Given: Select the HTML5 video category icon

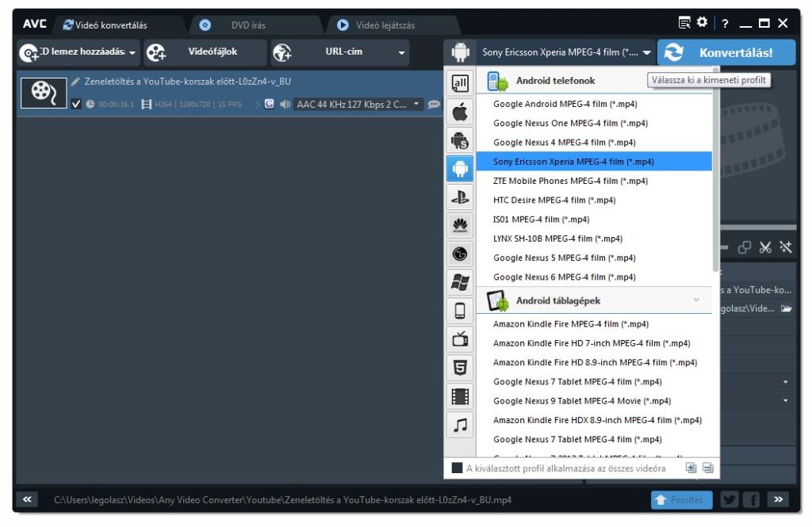Looking at the screenshot, I should 460,368.
